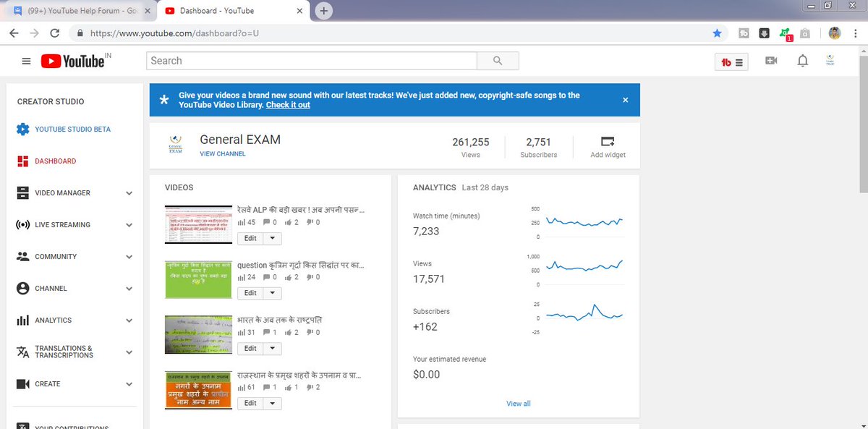Open Video Manager menu item
This screenshot has width=868, height=429.
click(x=62, y=193)
